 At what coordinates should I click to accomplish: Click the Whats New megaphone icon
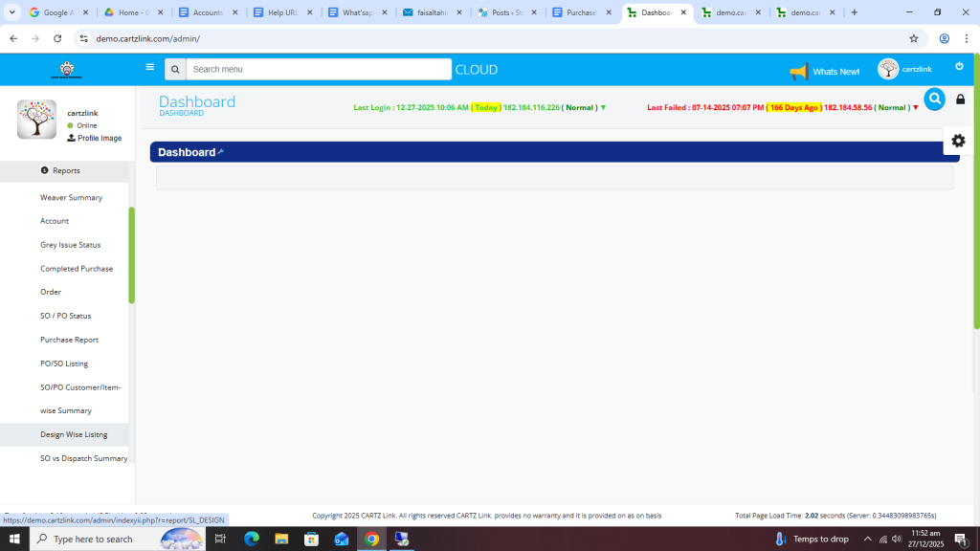coord(798,71)
